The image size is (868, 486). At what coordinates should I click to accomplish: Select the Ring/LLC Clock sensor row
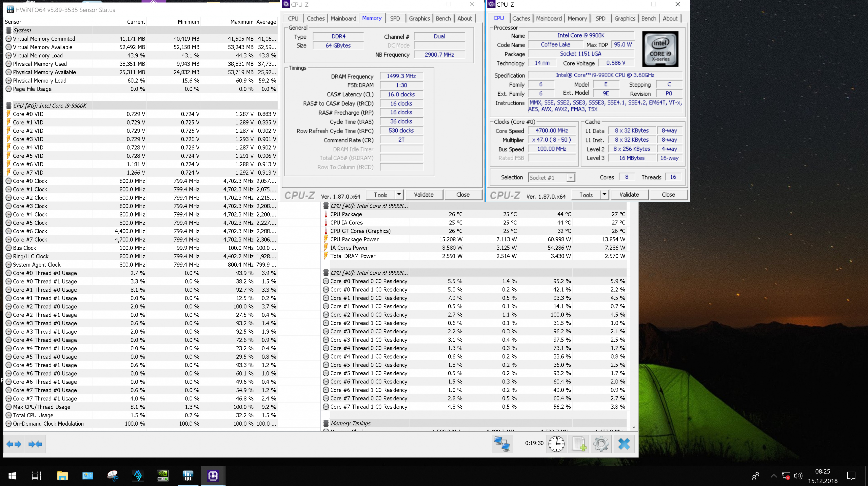pyautogui.click(x=141, y=256)
